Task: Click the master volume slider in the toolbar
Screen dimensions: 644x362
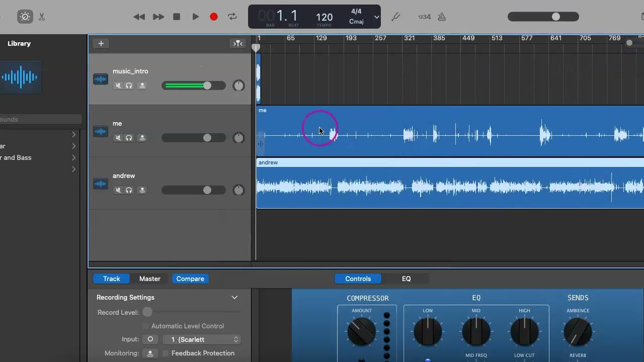Action: click(543, 17)
